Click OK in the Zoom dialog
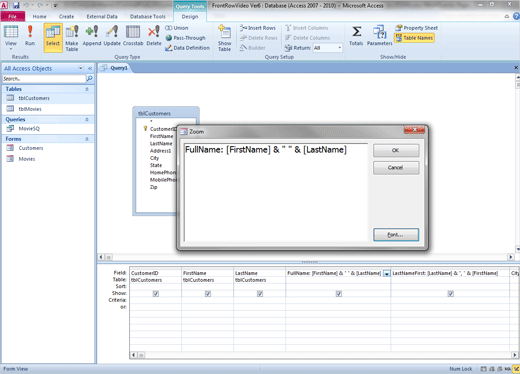This screenshot has width=520, height=374. pyautogui.click(x=396, y=150)
